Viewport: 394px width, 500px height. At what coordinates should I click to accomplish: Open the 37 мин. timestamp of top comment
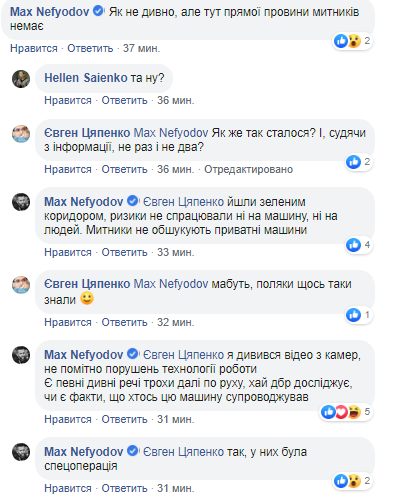coord(141,48)
